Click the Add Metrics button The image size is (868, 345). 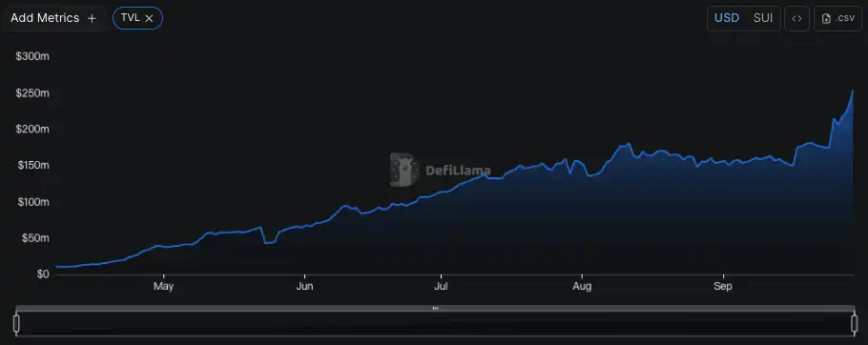(53, 18)
